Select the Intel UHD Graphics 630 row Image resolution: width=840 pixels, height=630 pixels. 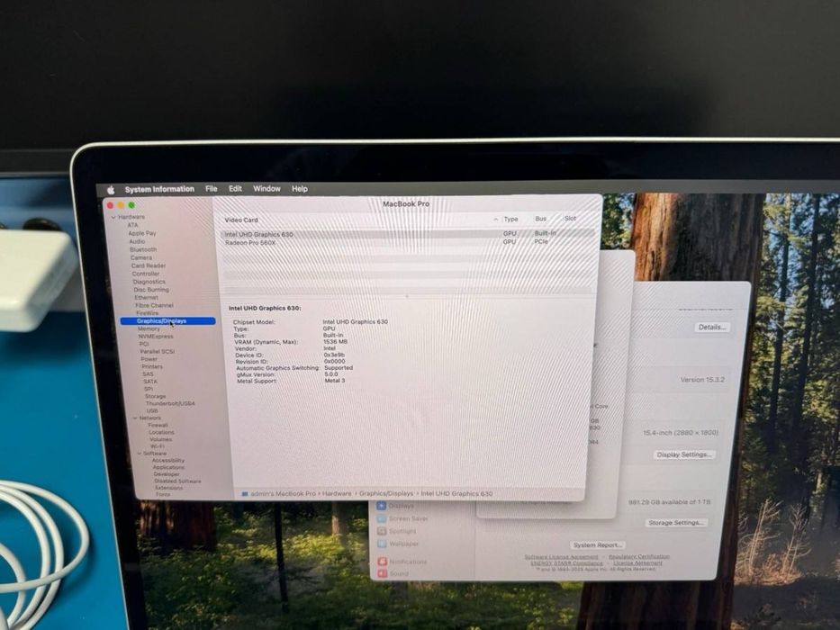coord(407,234)
